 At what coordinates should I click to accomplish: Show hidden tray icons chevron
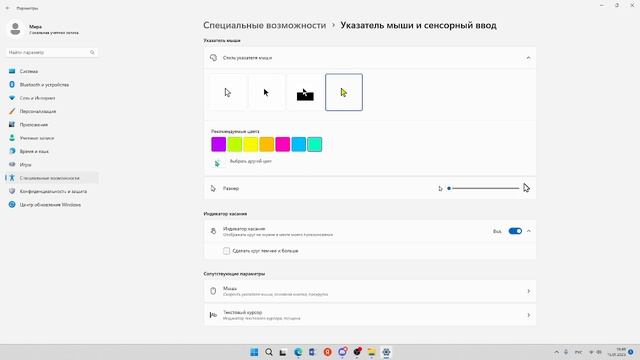pos(556,352)
